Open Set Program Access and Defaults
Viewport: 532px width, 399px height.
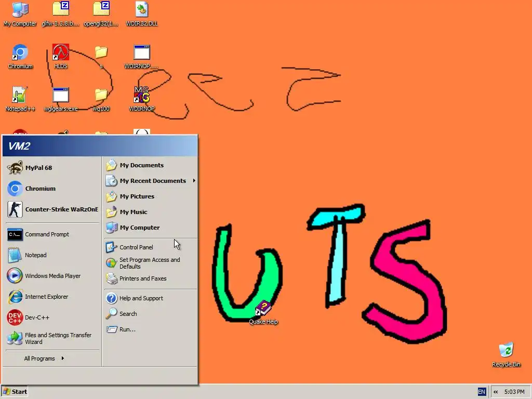pyautogui.click(x=151, y=263)
